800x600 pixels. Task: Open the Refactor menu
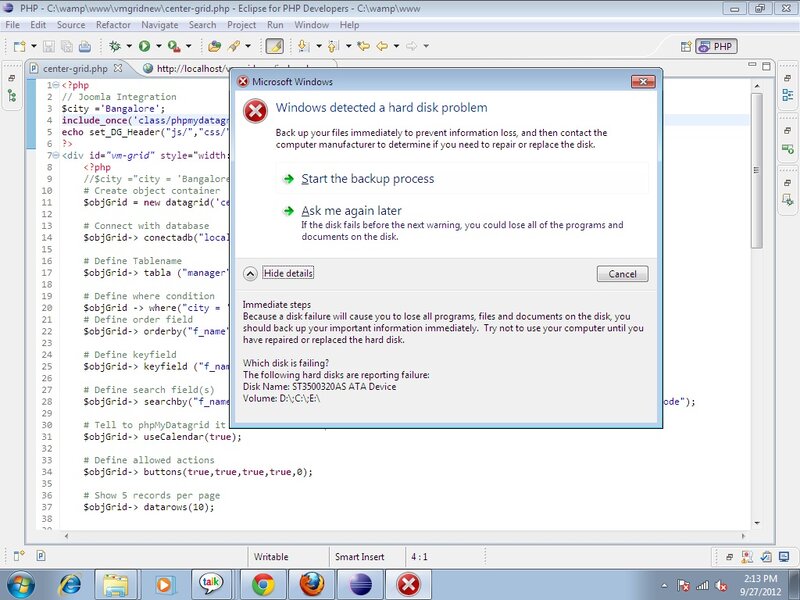tap(113, 25)
